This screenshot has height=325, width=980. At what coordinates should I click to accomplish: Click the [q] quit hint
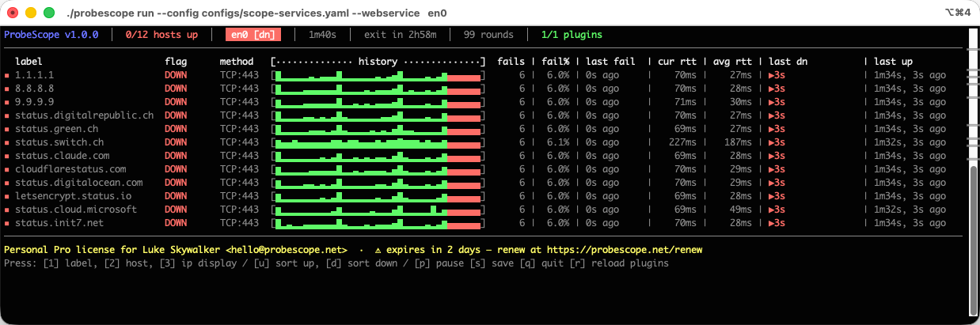541,263
